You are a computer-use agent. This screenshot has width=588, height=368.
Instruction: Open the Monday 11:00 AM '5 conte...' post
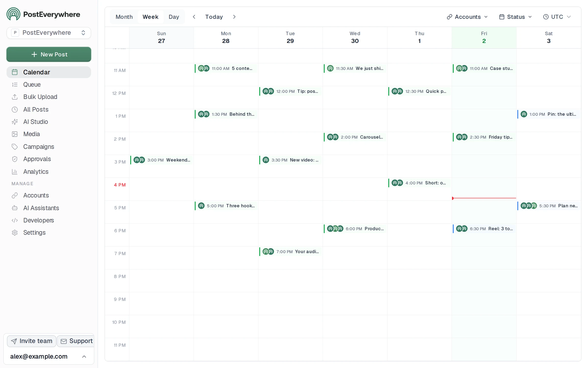[226, 68]
